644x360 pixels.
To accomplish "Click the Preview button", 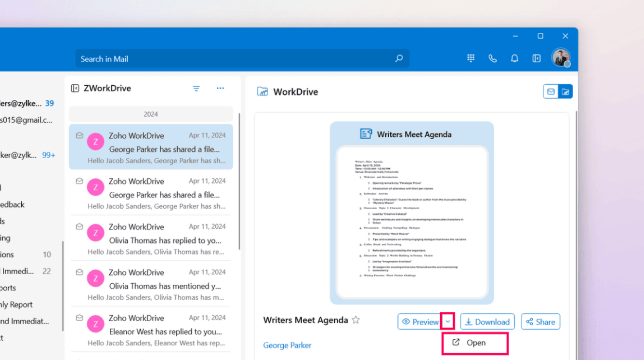I will coord(420,321).
